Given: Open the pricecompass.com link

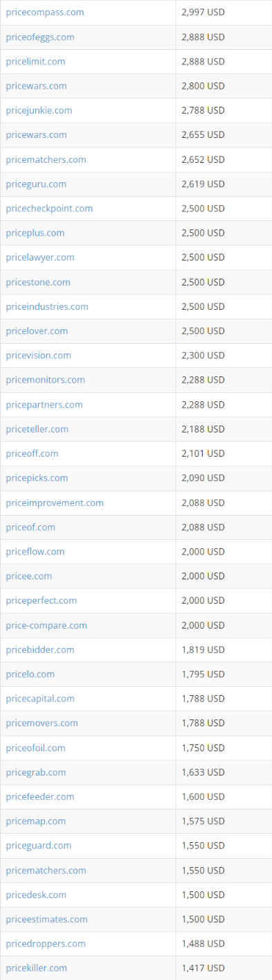Looking at the screenshot, I should (45, 12).
